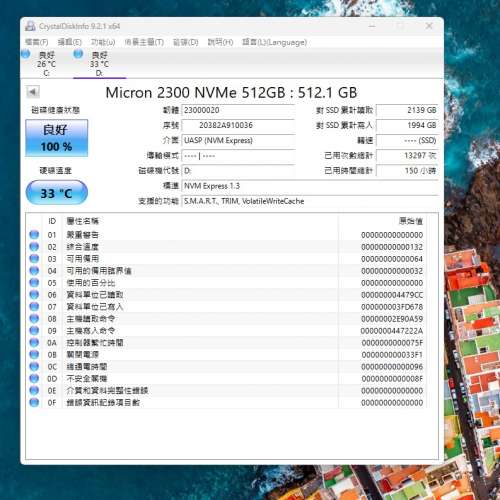Open the 說明(H) menu
500x500 pixels.
220,42
